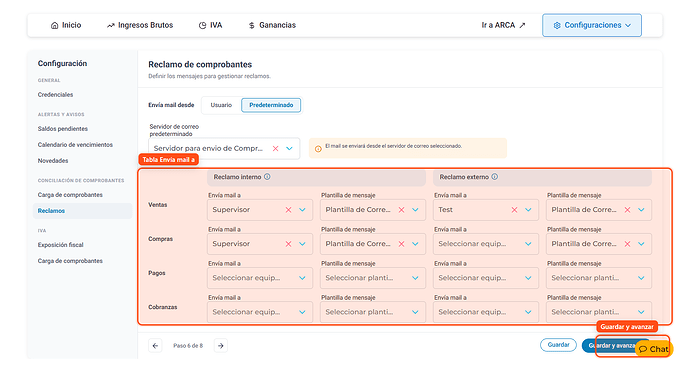Show info tooltip for Reclamo interno

[267, 177]
